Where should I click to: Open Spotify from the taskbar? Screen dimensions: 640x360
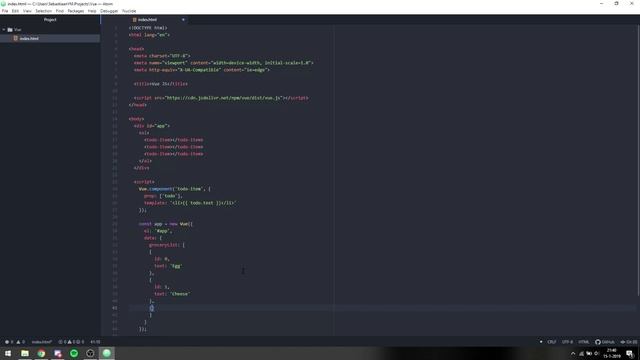[74, 353]
